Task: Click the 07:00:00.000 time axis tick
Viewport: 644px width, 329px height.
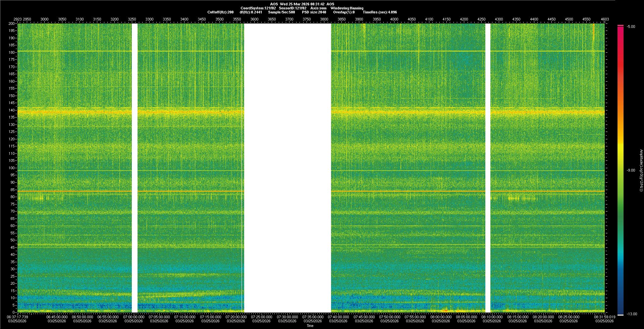Action: 133,317
